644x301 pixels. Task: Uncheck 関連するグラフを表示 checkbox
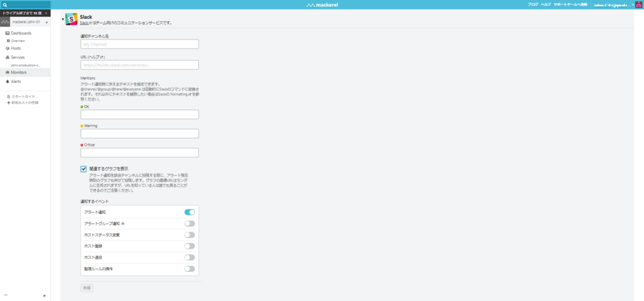(84, 169)
